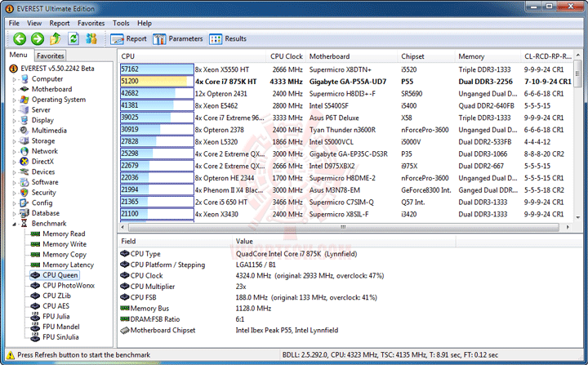Open the Parameters toolbar button
This screenshot has width=588, height=365.
(x=178, y=39)
